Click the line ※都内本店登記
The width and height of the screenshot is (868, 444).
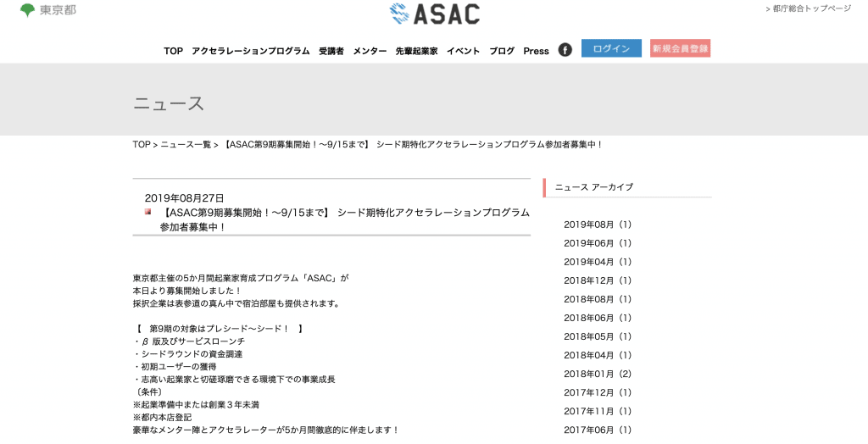click(x=162, y=418)
